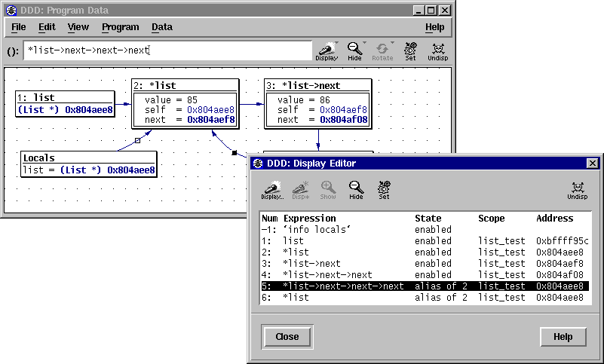This screenshot has height=364, width=604.
Task: Open the Help menu in Program Data window
Action: (x=434, y=27)
